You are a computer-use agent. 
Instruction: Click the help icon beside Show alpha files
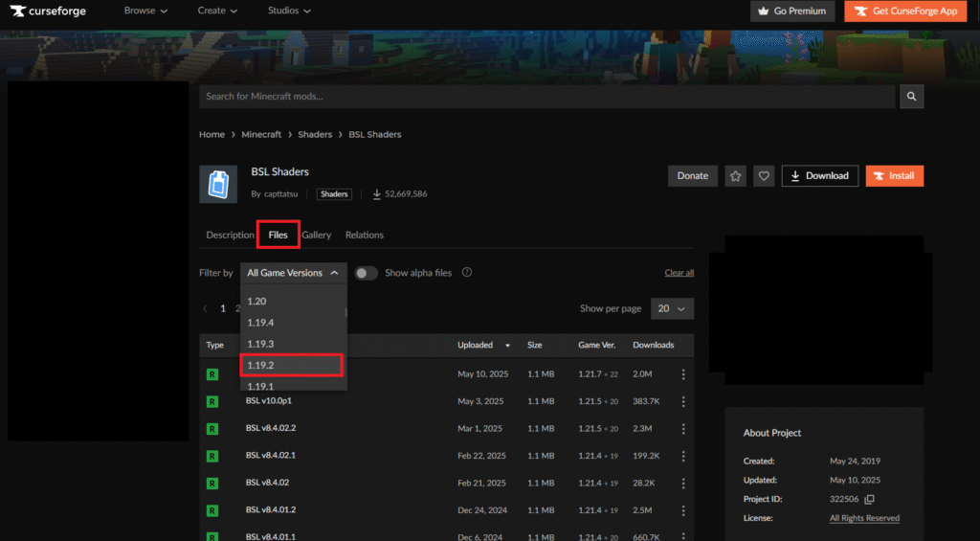coord(467,273)
